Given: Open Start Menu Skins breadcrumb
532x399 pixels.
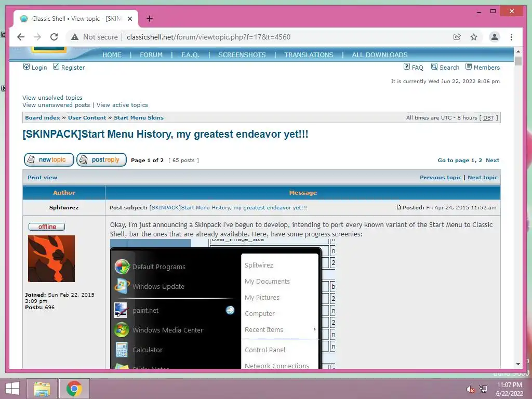Looking at the screenshot, I should click(x=138, y=118).
